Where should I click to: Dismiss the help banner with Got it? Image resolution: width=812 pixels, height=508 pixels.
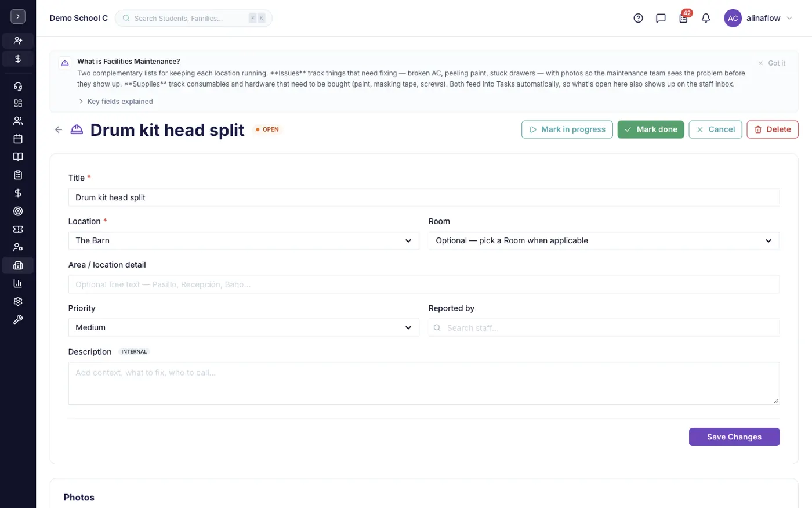tap(772, 63)
